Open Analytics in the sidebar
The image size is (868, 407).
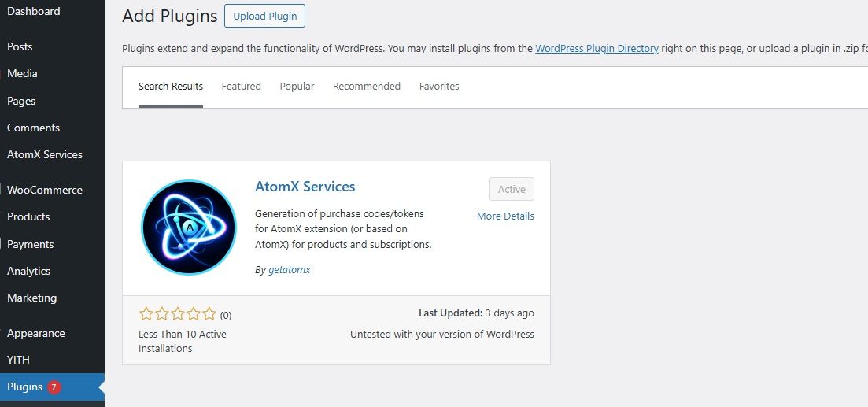[29, 272]
